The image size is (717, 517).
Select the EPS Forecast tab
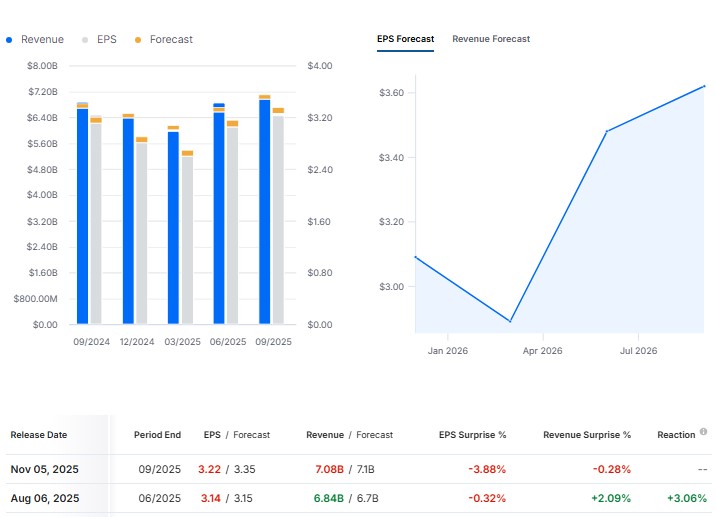pyautogui.click(x=405, y=39)
